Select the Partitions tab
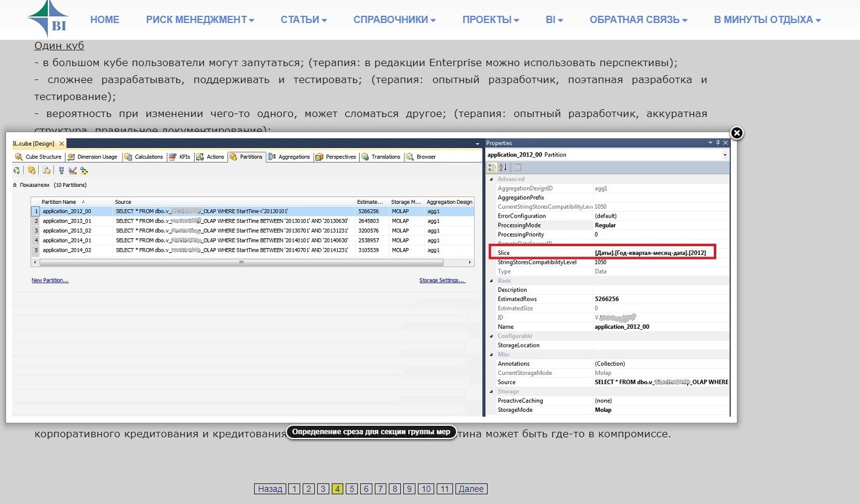Viewport: 860px width, 504px height. tap(246, 156)
